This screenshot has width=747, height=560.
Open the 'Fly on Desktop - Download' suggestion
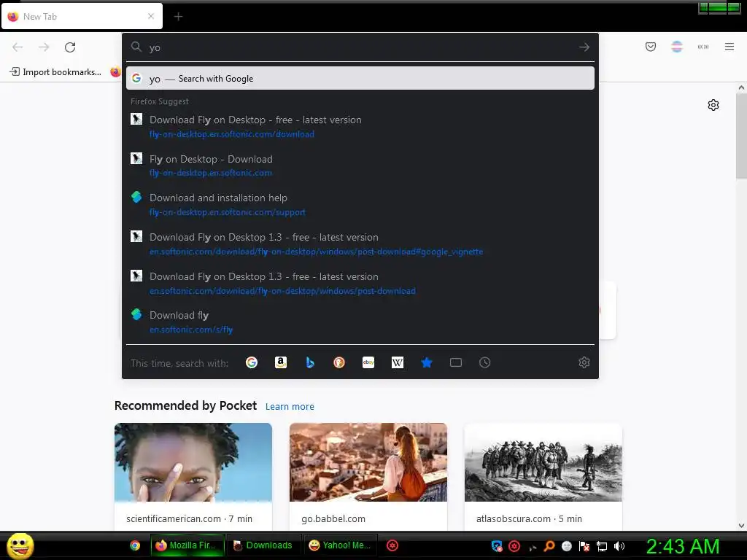[360, 166]
